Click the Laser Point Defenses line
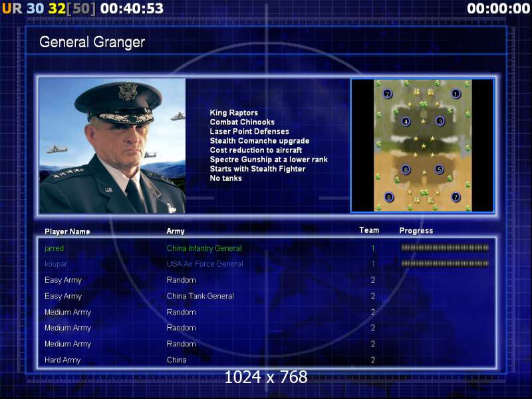 click(x=249, y=131)
